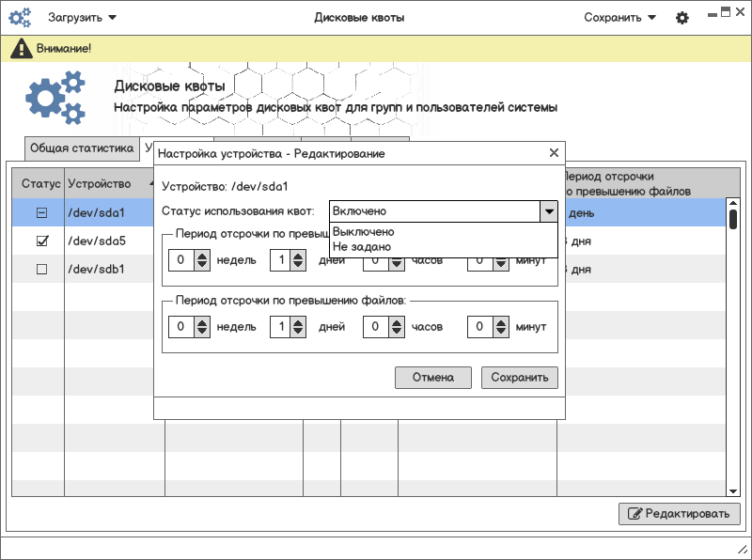Open the Загрузить dropdown menu
The image size is (752, 560).
coord(83,18)
